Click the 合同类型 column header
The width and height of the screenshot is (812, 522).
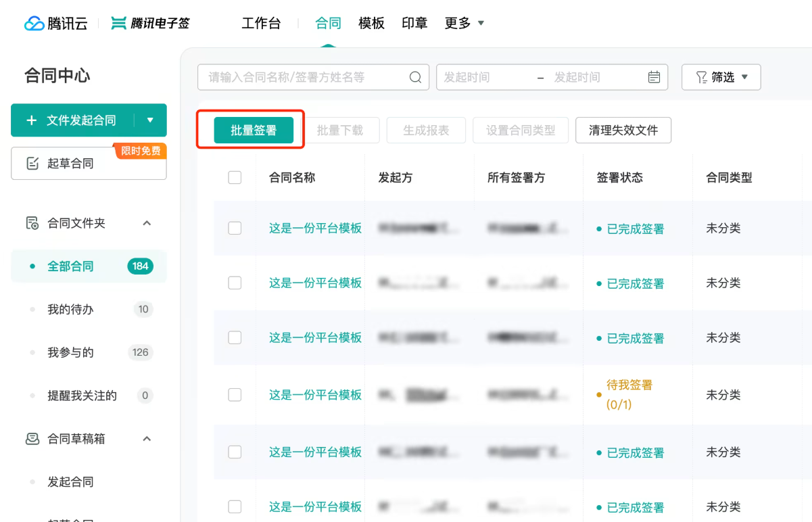coord(729,178)
